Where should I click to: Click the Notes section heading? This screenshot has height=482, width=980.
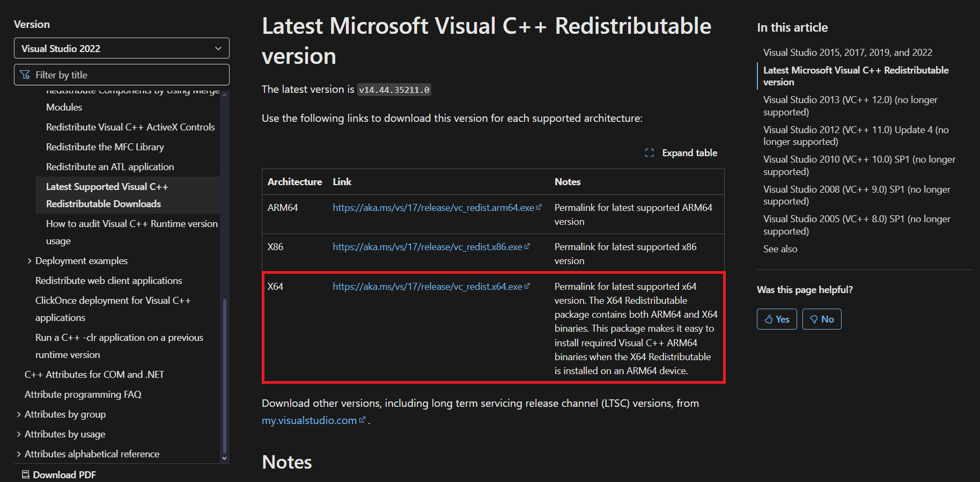pyautogui.click(x=287, y=462)
